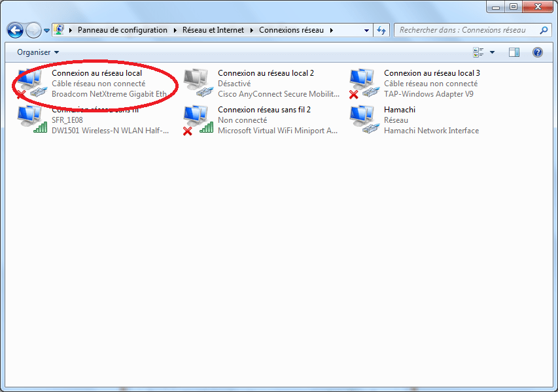This screenshot has height=392, width=558.
Task: Select the Hamachi connection icon
Action: click(x=364, y=120)
